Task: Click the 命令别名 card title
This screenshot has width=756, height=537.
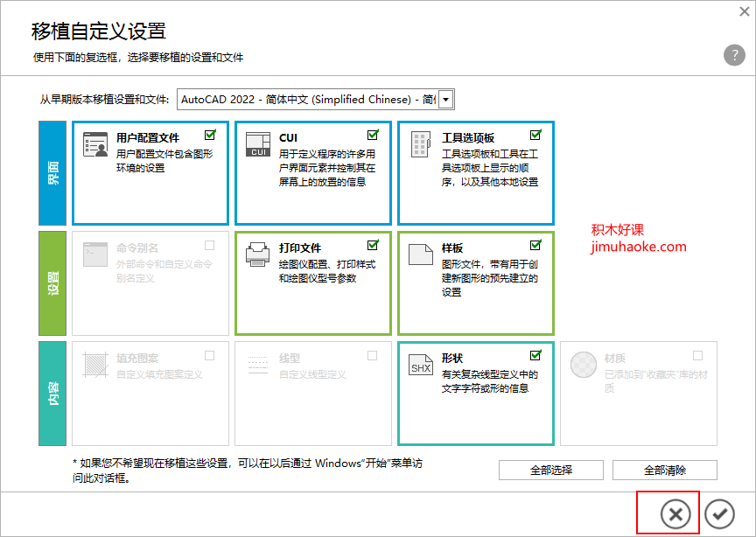Action: [136, 248]
